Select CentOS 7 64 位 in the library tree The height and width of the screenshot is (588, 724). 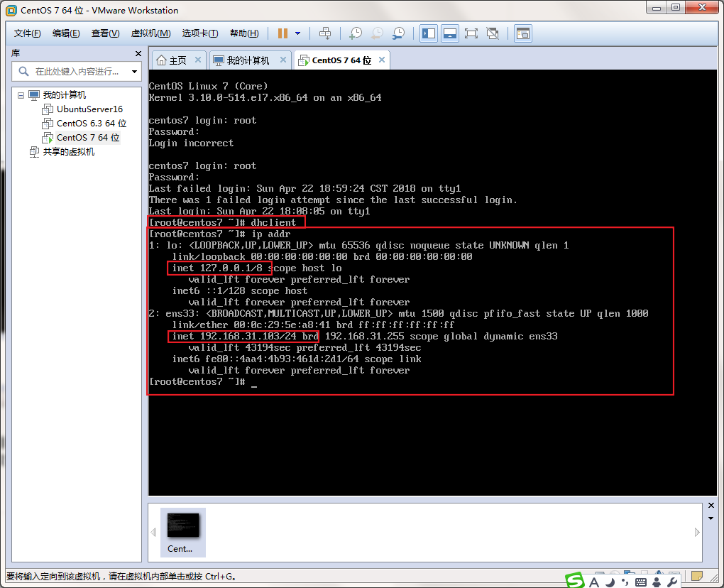(88, 138)
